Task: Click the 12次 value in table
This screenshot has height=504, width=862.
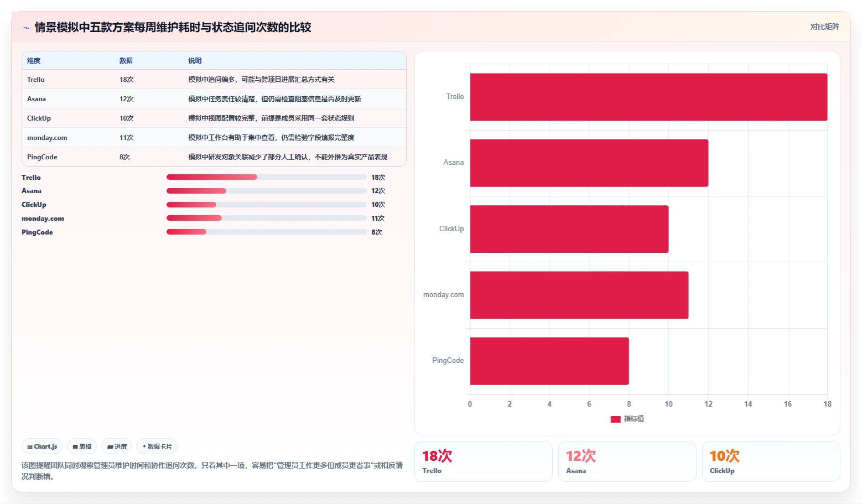Action: [127, 99]
